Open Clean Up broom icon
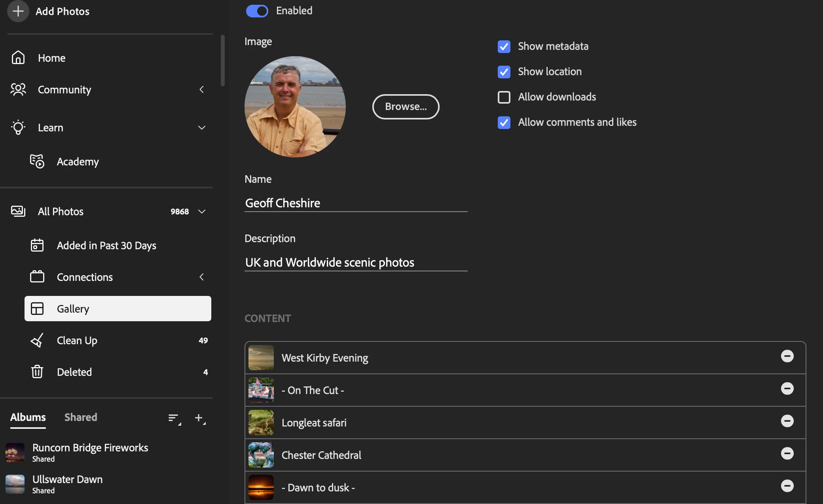The image size is (823, 504). pyautogui.click(x=37, y=340)
